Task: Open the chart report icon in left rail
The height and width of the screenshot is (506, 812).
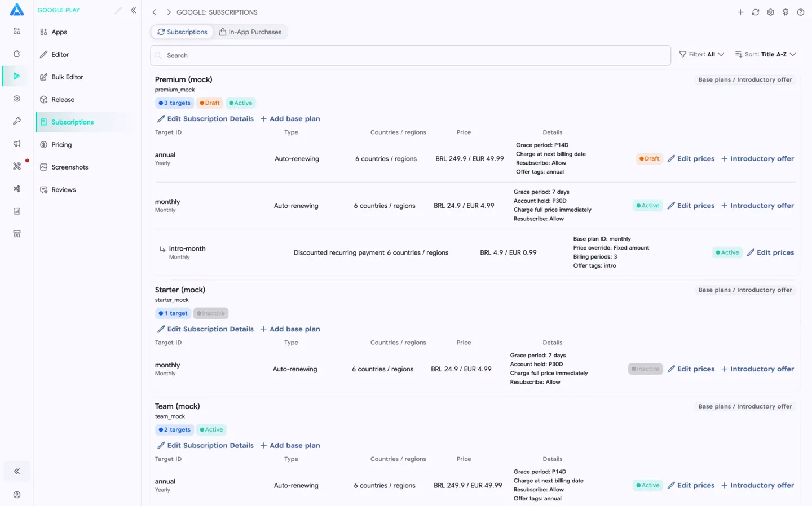Action: [17, 211]
